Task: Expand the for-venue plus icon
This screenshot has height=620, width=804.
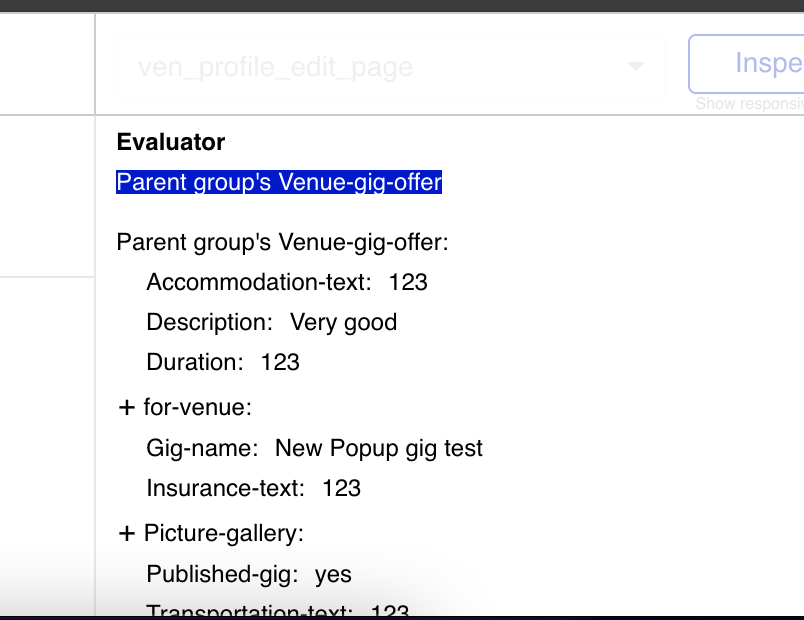Action: [x=126, y=408]
